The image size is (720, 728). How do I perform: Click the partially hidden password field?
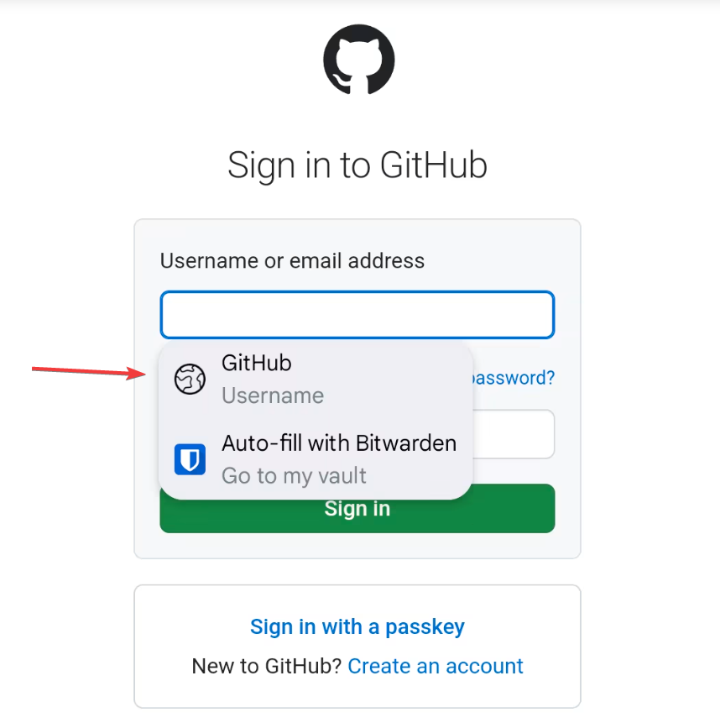click(x=513, y=434)
